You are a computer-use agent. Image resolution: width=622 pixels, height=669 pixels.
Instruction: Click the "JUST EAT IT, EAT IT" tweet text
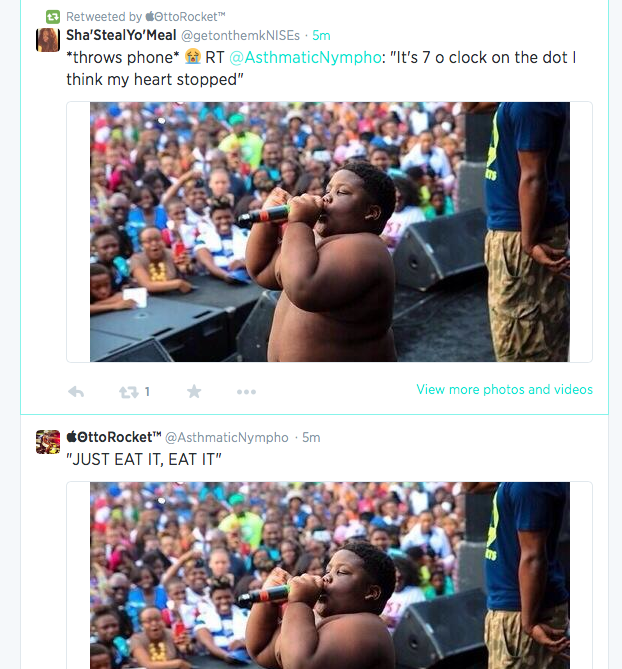coord(143,459)
